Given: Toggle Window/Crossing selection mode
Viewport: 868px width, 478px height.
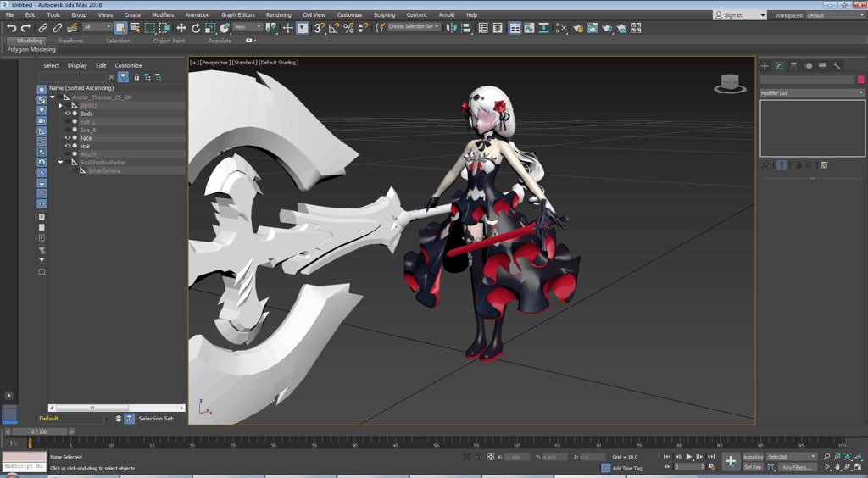Looking at the screenshot, I should tap(164, 28).
